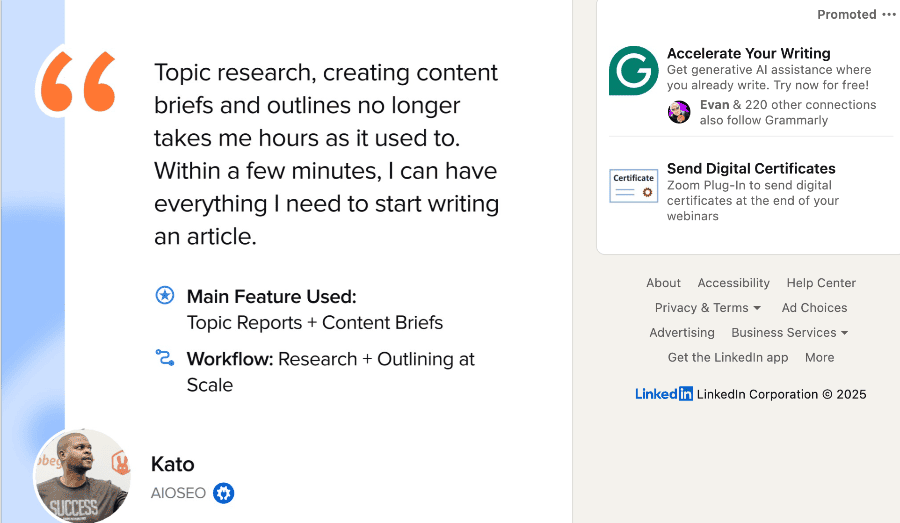This screenshot has width=900, height=523.
Task: Click the LinkedIn logo in footer
Action: [x=664, y=394]
